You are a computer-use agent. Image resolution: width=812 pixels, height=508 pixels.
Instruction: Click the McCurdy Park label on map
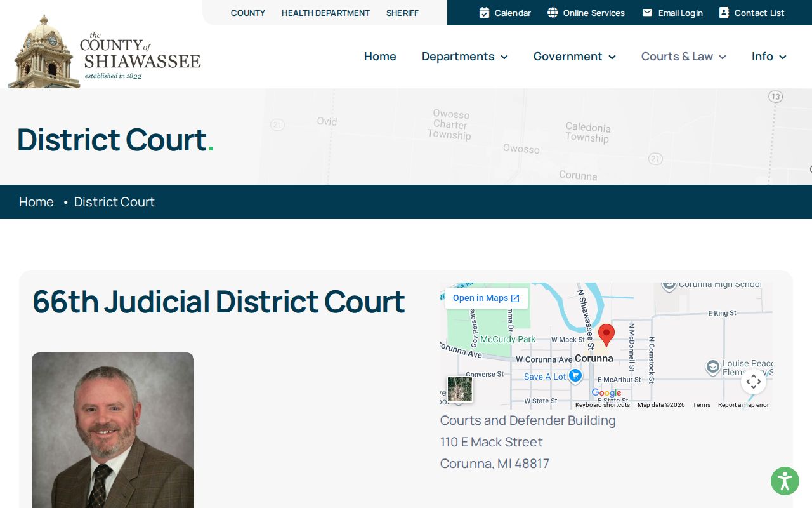[508, 339]
